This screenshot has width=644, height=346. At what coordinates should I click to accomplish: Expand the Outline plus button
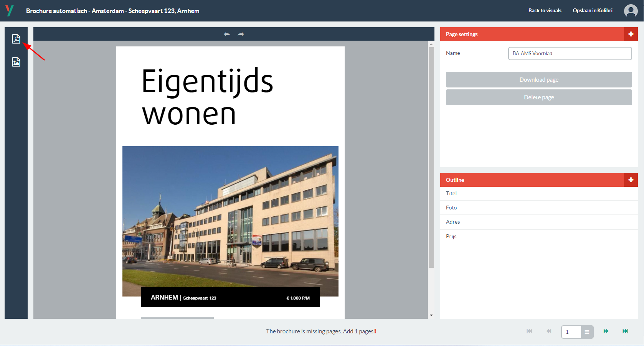(631, 180)
